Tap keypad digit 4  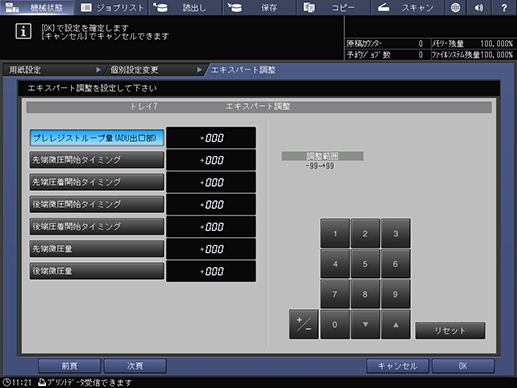335,264
